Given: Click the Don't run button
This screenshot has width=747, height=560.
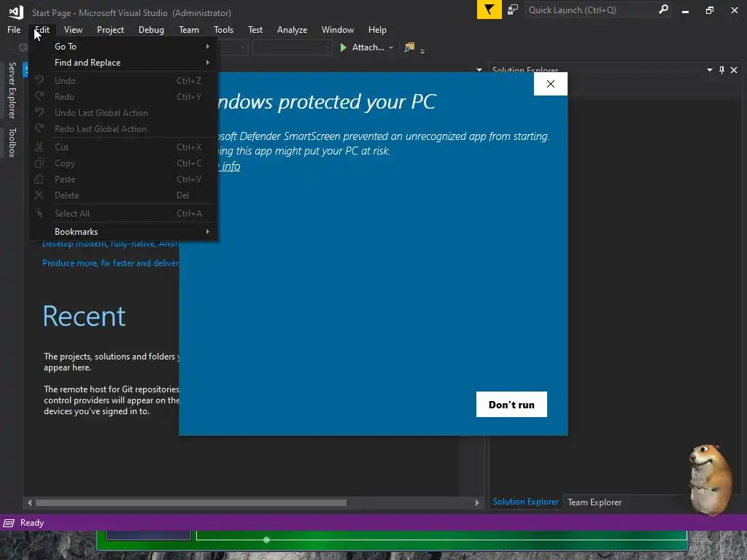Looking at the screenshot, I should pyautogui.click(x=511, y=404).
